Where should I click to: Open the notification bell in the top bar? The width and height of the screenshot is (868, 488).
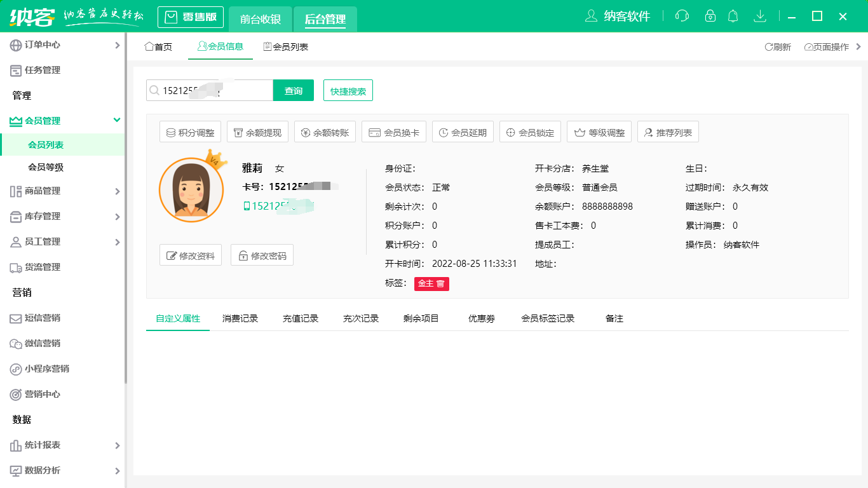point(733,16)
